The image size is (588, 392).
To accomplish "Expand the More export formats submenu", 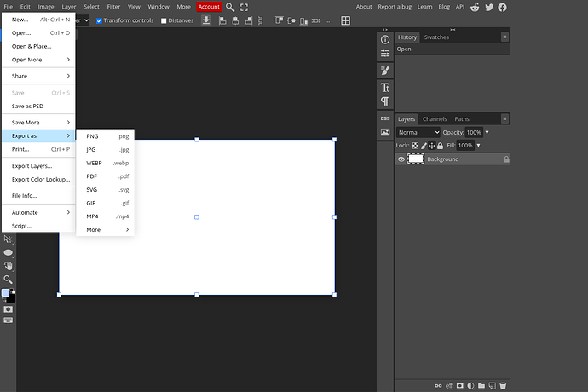I will tap(106, 229).
